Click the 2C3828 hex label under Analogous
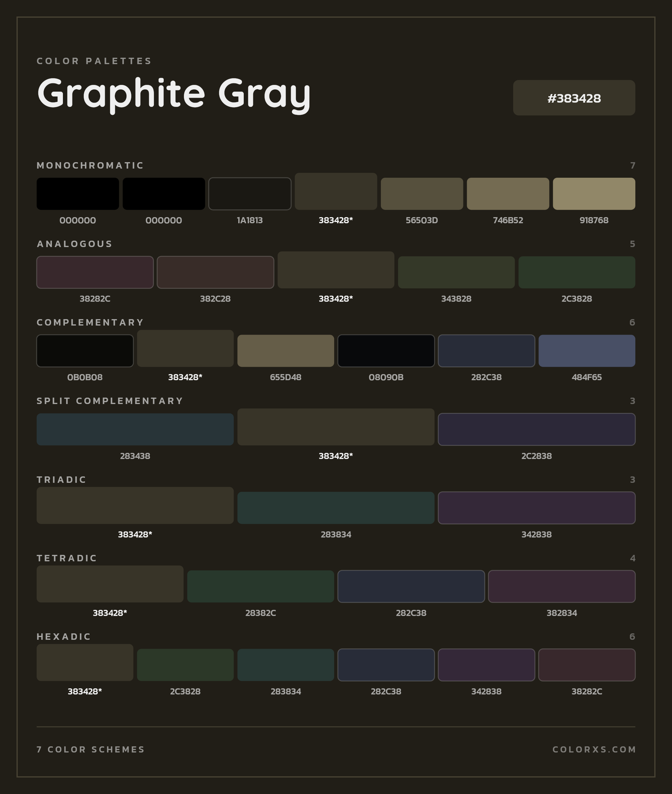 coord(577,299)
